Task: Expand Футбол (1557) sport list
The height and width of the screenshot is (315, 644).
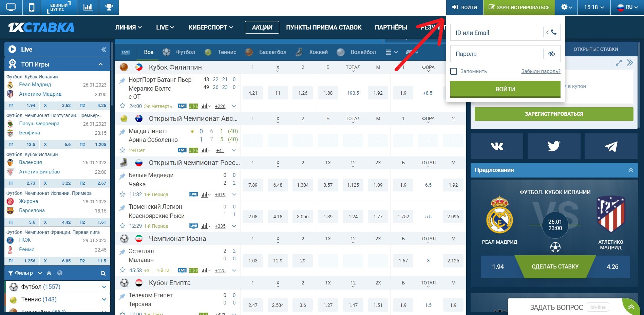Action: (x=104, y=287)
